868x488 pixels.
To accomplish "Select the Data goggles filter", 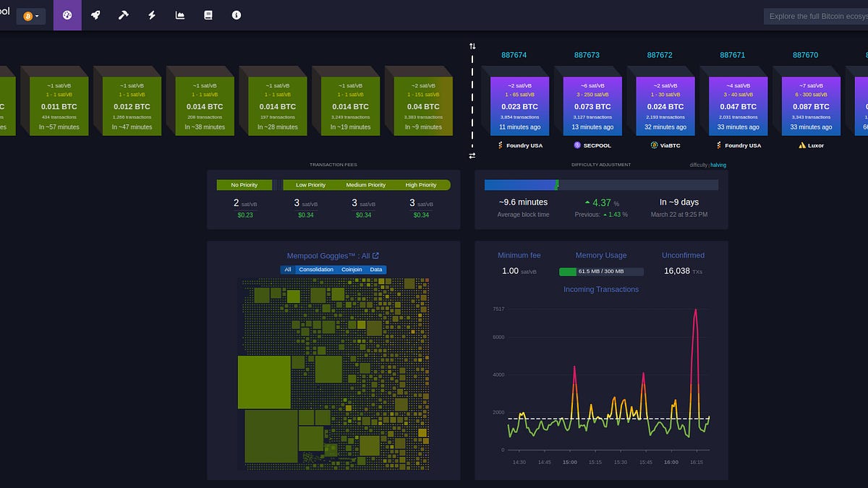I will 376,270.
